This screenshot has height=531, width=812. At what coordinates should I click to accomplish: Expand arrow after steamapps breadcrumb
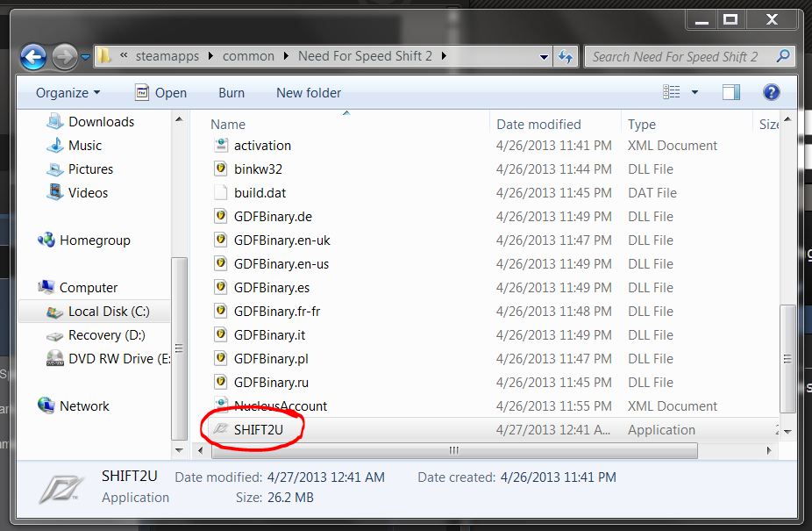pos(210,56)
